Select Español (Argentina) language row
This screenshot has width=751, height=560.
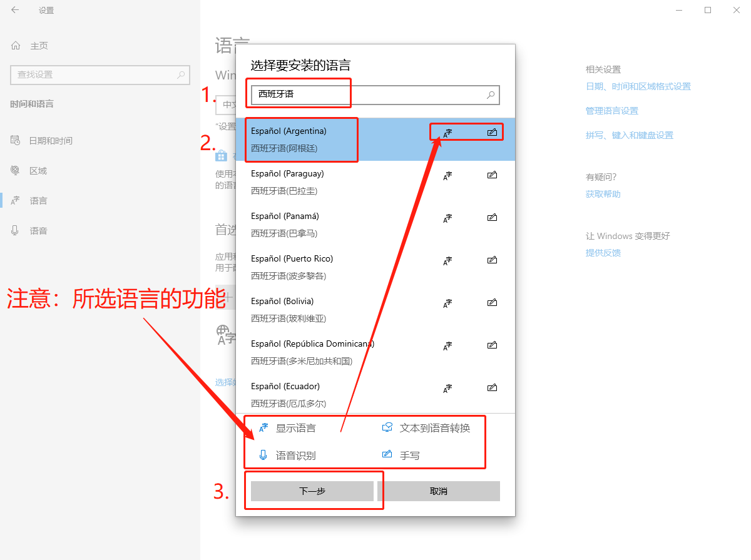(x=375, y=140)
